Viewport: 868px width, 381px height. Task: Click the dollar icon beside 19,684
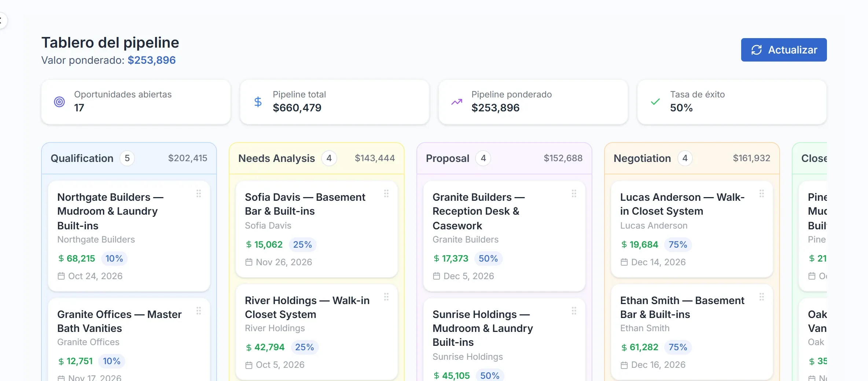pyautogui.click(x=624, y=245)
